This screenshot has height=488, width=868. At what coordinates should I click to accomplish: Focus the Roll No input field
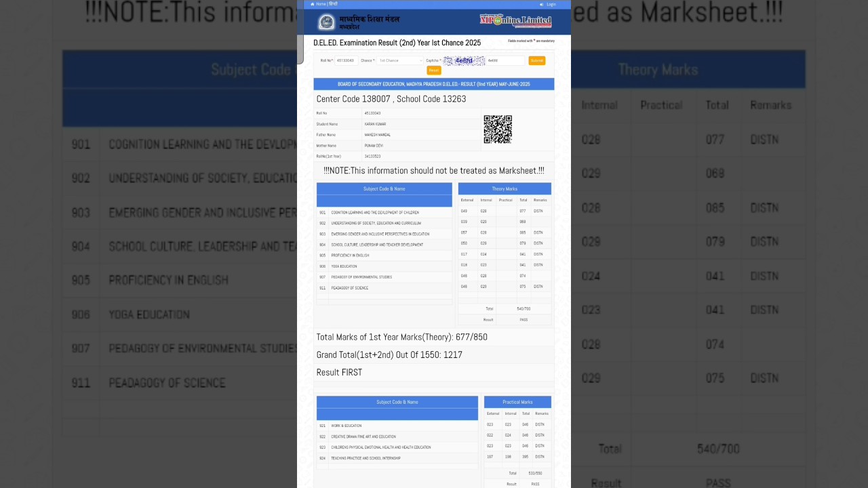click(347, 60)
